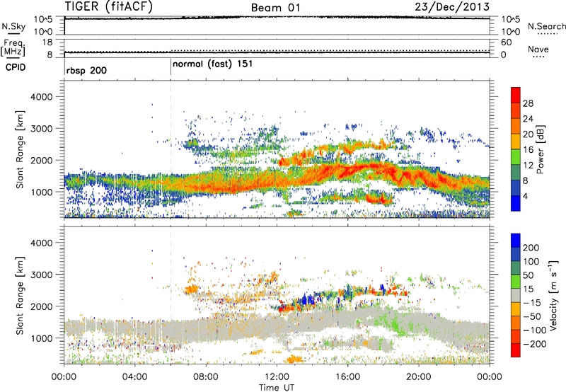Screen dimensions: 566x392
Task: Select the Velocity [m s-1] colorbar title
Action: [x=553, y=295]
